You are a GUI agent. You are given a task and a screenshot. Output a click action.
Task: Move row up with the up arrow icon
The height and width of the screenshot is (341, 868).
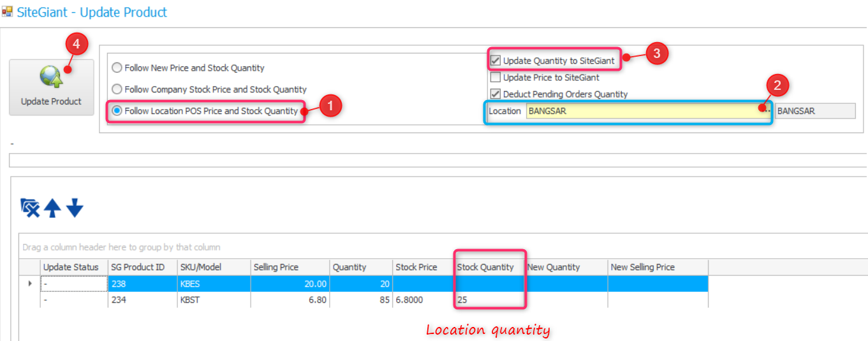click(x=52, y=208)
